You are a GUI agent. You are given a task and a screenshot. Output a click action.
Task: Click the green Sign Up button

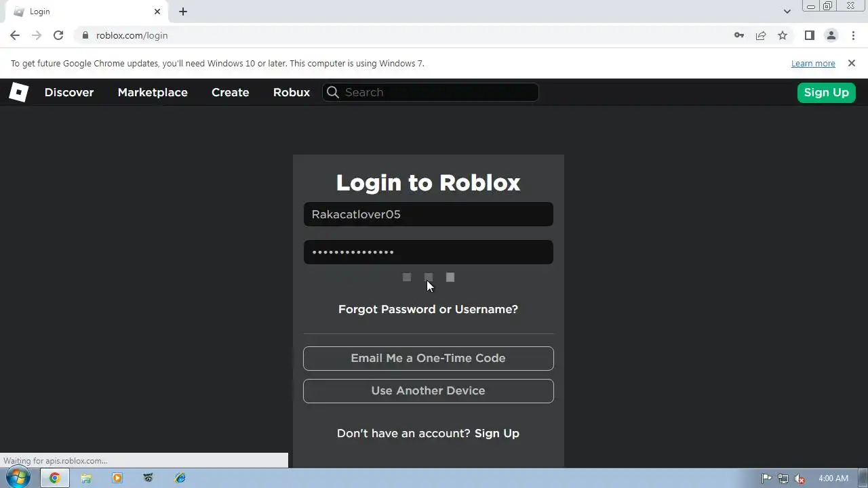[x=826, y=92]
